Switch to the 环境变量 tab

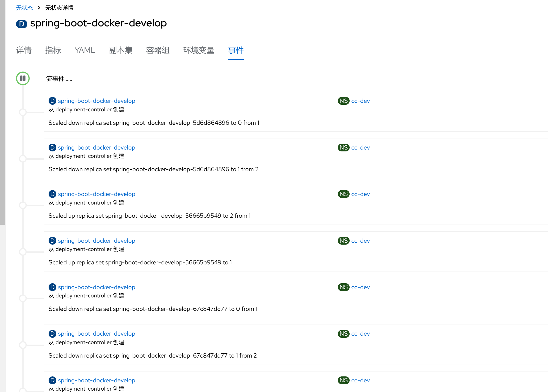tap(198, 50)
